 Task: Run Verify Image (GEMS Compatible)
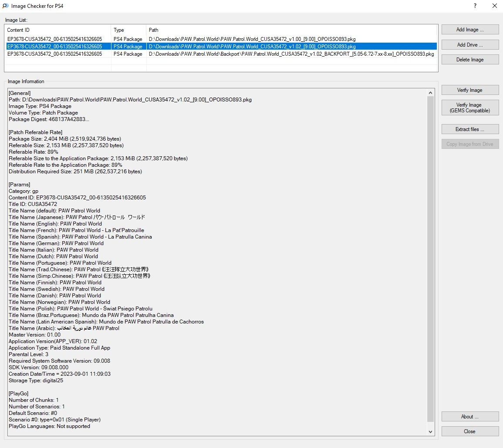470,108
